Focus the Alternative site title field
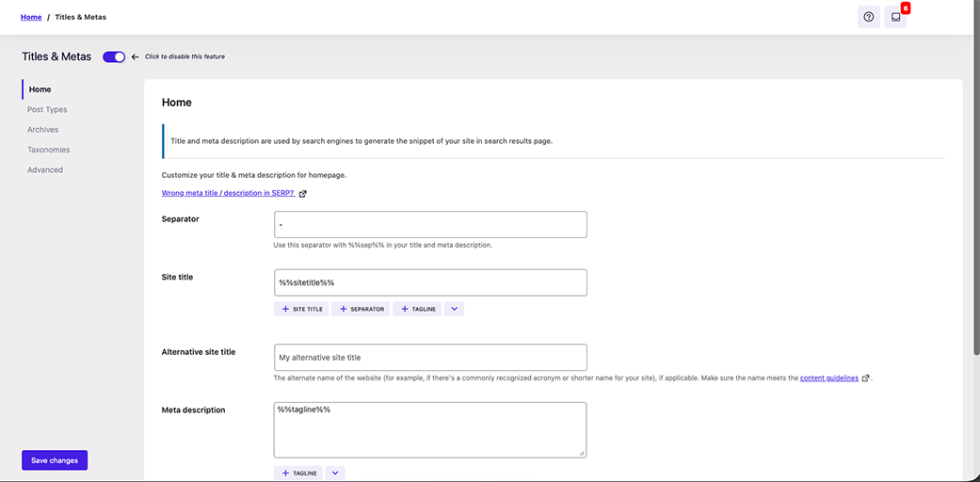The height and width of the screenshot is (482, 980). (430, 357)
